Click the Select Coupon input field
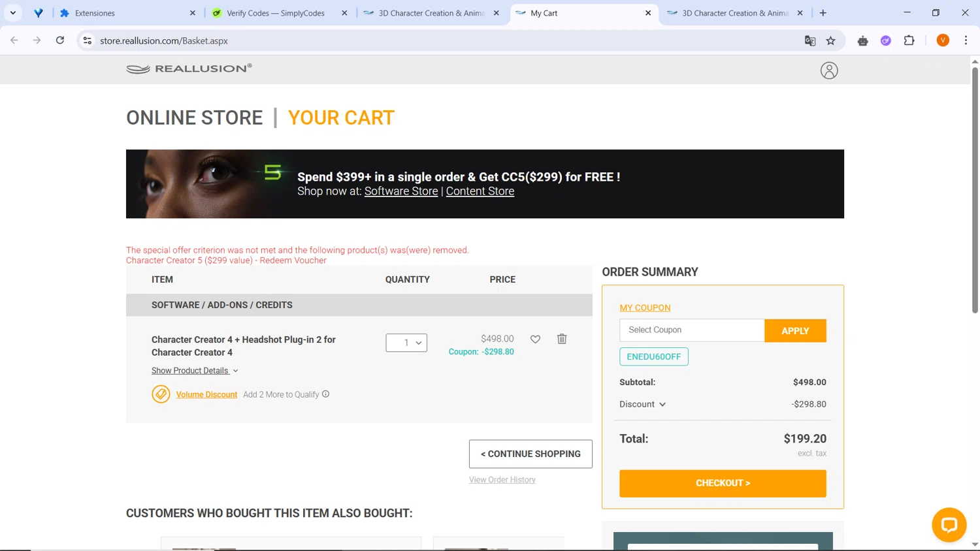This screenshot has width=980, height=551. (x=692, y=330)
